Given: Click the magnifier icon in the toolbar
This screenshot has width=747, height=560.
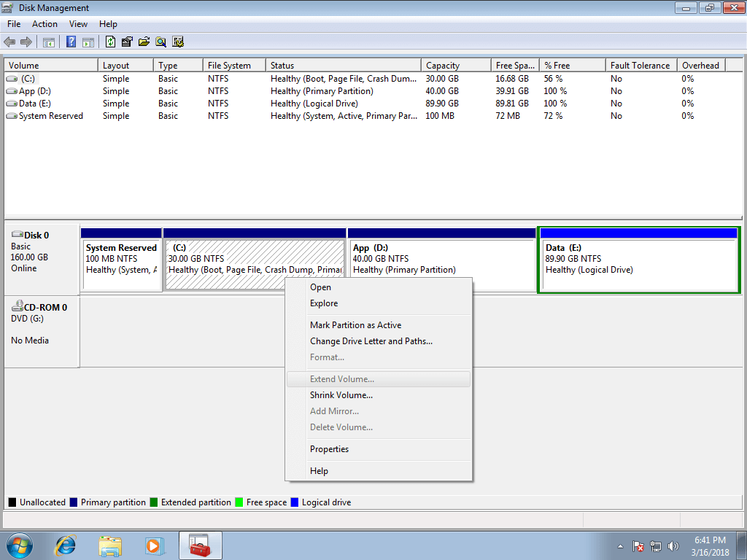Looking at the screenshot, I should (x=160, y=42).
